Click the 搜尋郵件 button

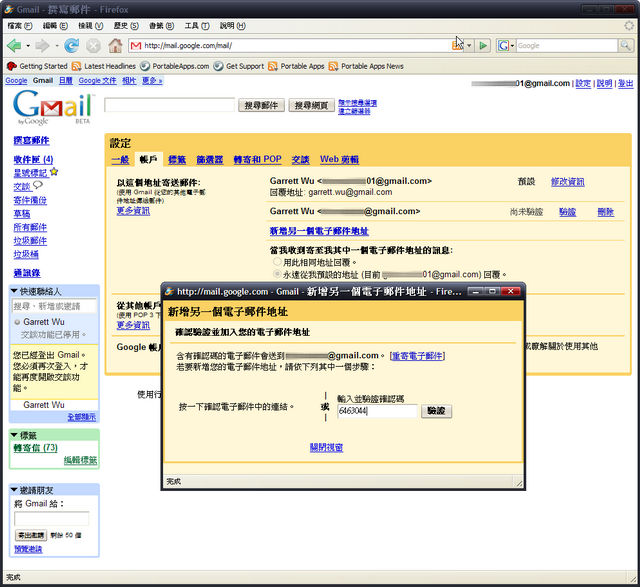click(x=261, y=105)
